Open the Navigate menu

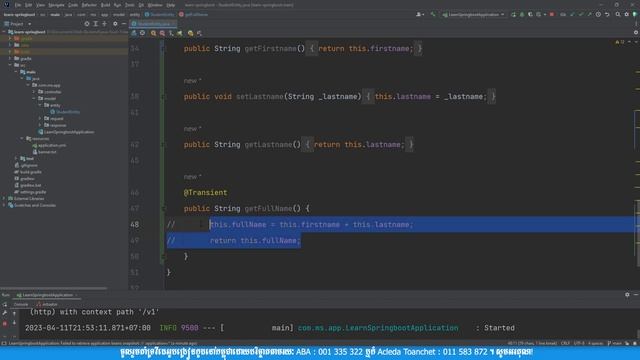[x=56, y=5]
